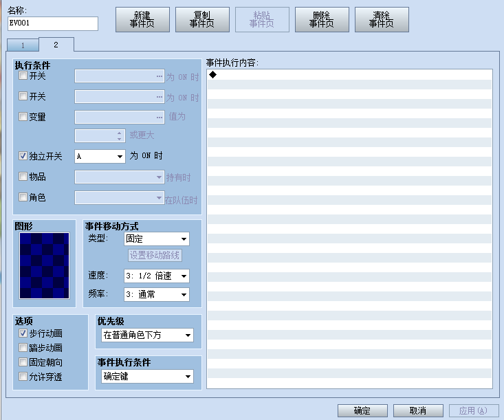Check the 角色 condition checkbox

[23, 197]
